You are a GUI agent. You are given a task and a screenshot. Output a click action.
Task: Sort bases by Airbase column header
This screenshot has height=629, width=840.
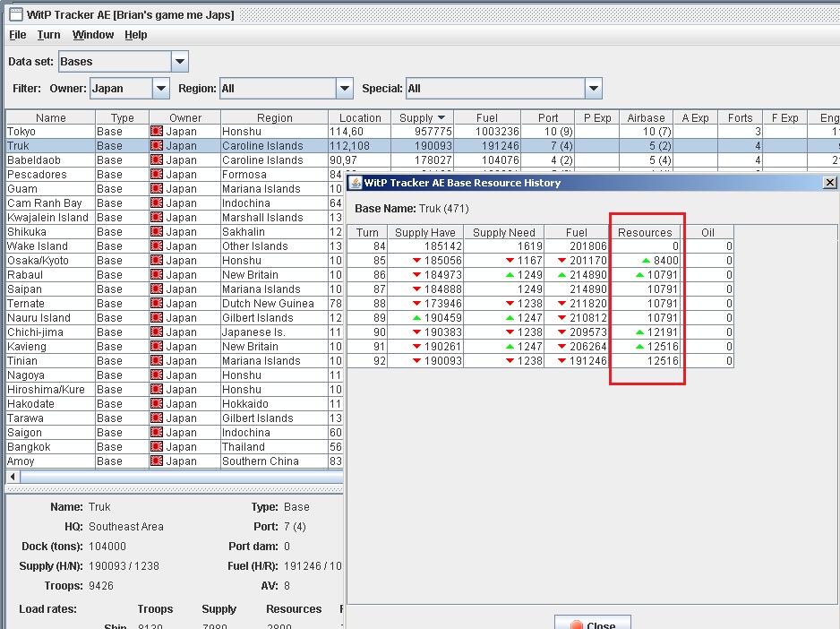[x=646, y=118]
